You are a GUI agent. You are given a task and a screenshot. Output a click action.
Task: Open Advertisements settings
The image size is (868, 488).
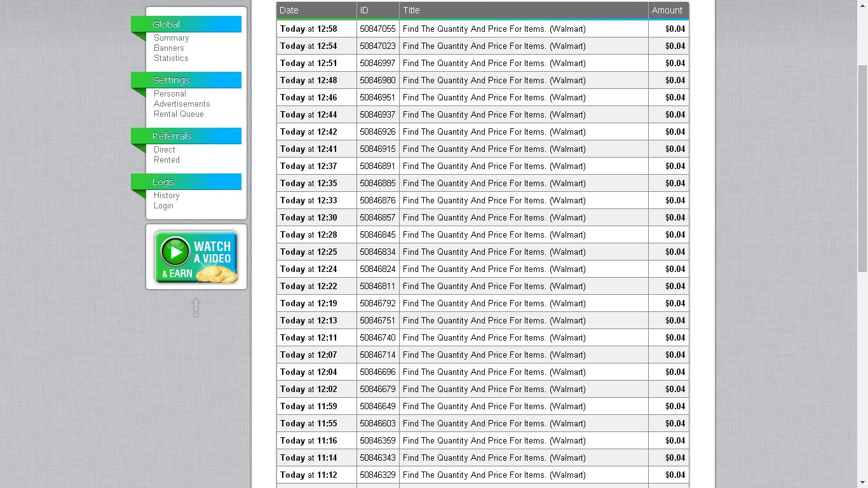click(182, 104)
